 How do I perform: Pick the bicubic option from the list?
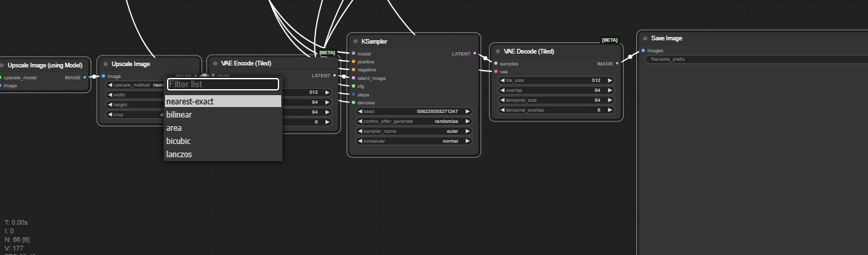tap(223, 141)
